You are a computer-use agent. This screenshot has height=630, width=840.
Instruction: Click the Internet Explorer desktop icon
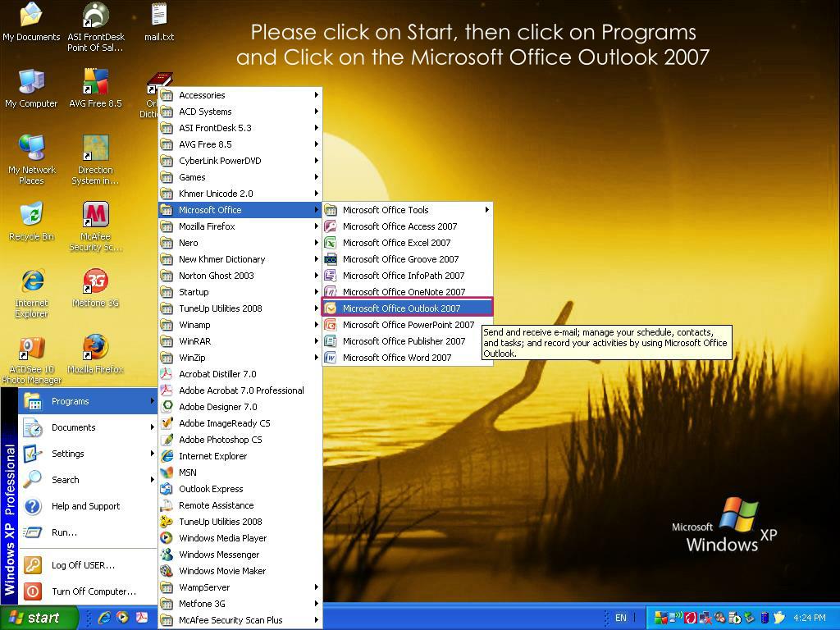click(32, 294)
